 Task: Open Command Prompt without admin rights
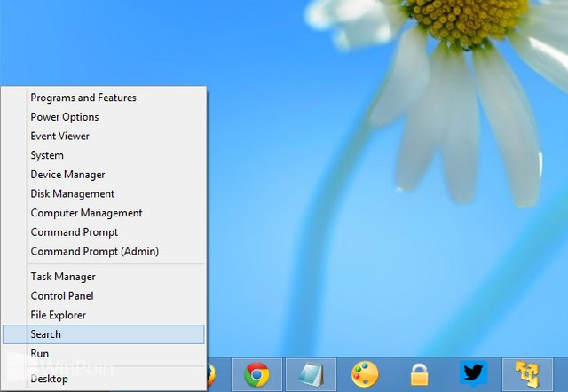pos(105,232)
